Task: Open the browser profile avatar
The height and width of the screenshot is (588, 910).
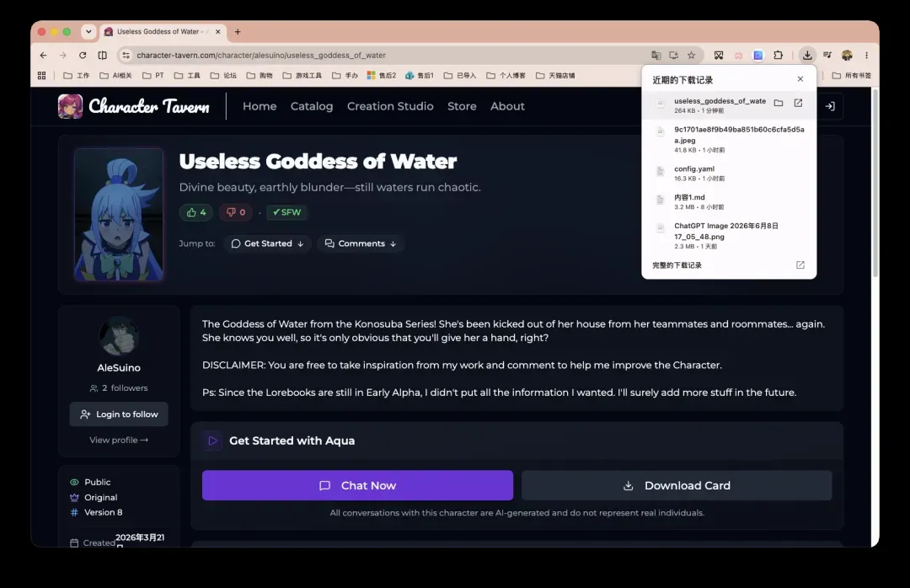Action: point(847,55)
